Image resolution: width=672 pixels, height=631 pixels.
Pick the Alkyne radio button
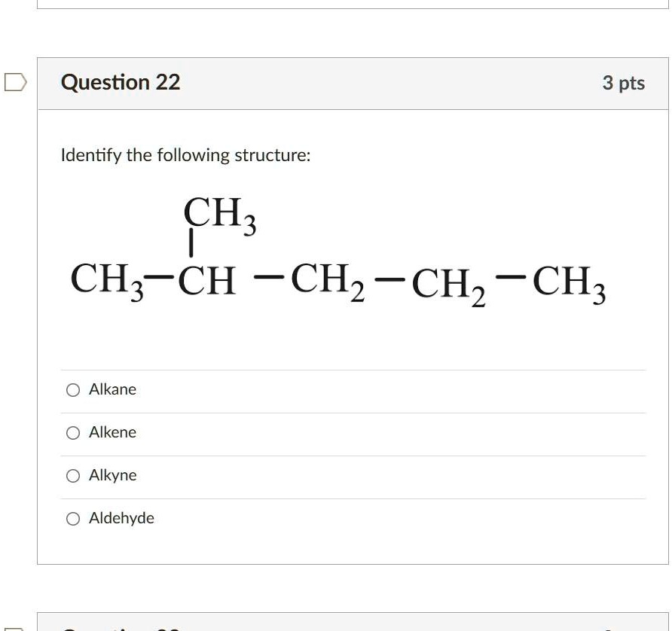click(x=72, y=475)
